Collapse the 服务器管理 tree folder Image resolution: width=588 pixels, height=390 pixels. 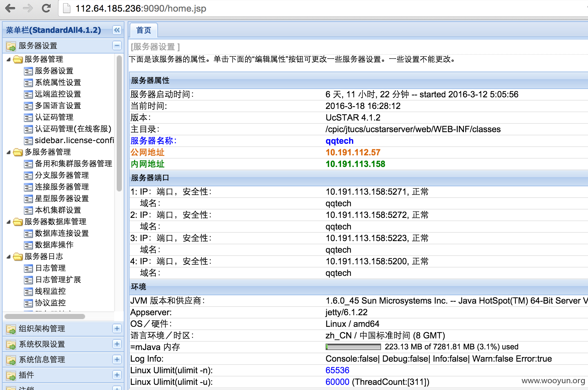point(9,59)
